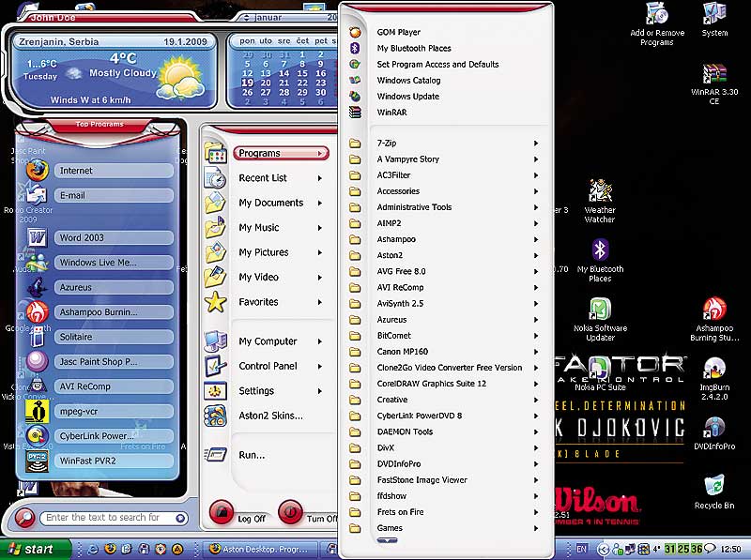
Task: Click the search text input field
Action: 108,518
